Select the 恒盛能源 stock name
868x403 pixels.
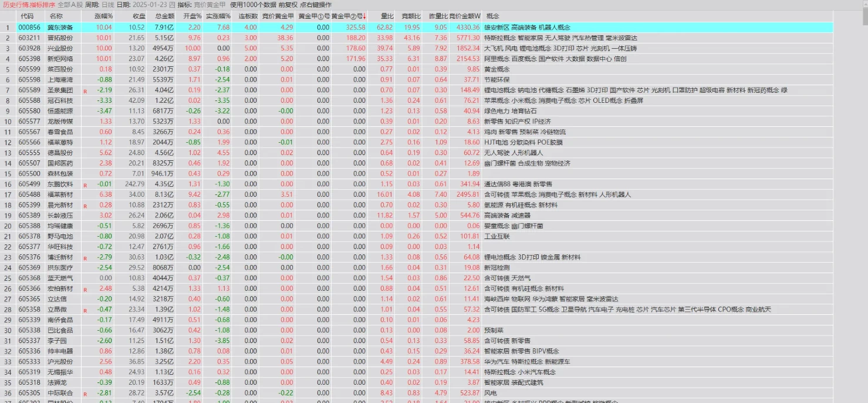point(60,111)
